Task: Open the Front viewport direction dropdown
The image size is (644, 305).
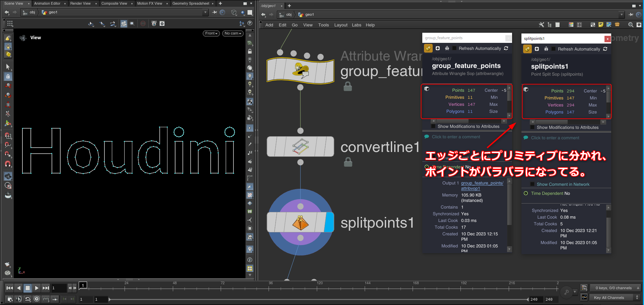Action: point(211,33)
